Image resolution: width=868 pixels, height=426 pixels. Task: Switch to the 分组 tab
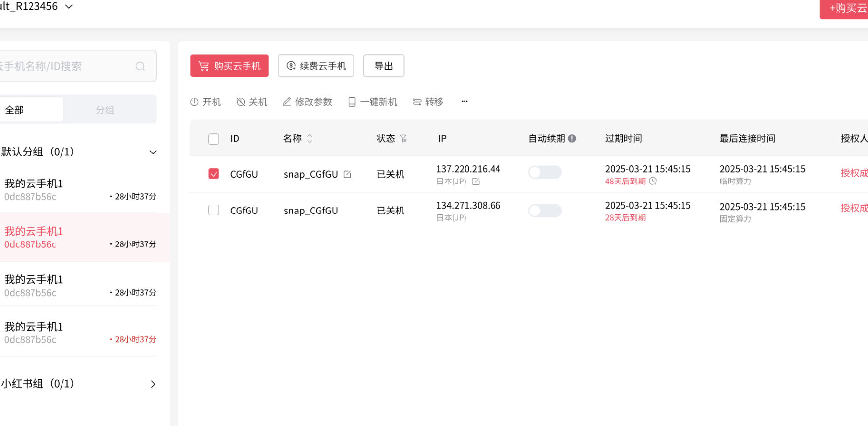(105, 110)
